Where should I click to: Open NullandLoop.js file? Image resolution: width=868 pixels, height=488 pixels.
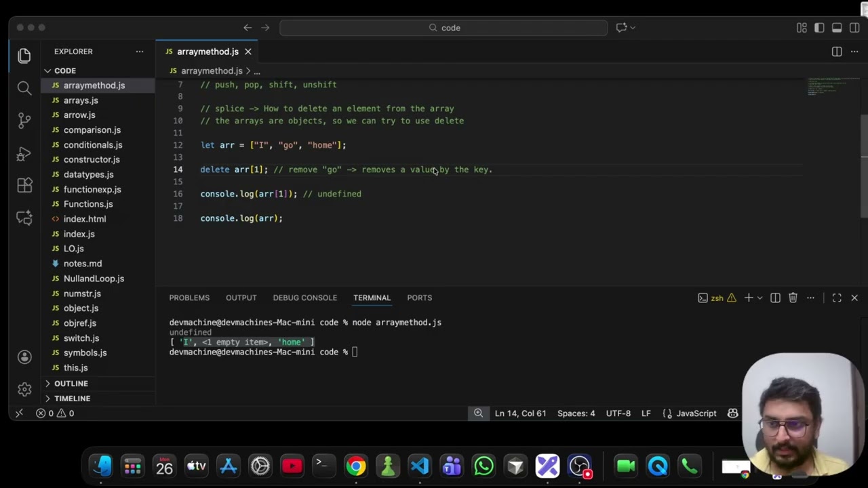[94, 279]
